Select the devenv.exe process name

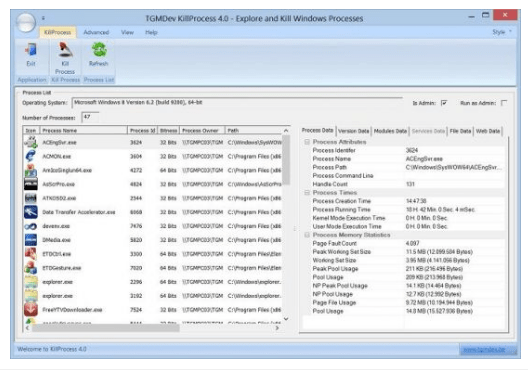click(x=56, y=226)
